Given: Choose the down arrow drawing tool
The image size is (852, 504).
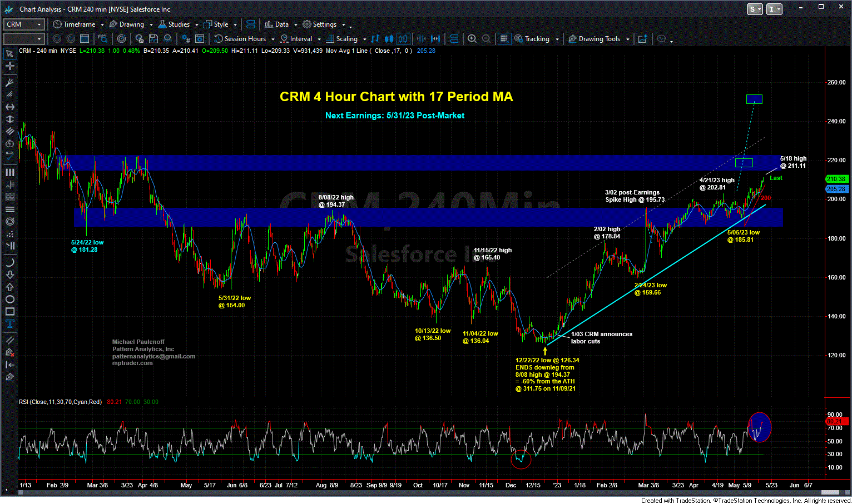Looking at the screenshot, I should coord(9,275).
